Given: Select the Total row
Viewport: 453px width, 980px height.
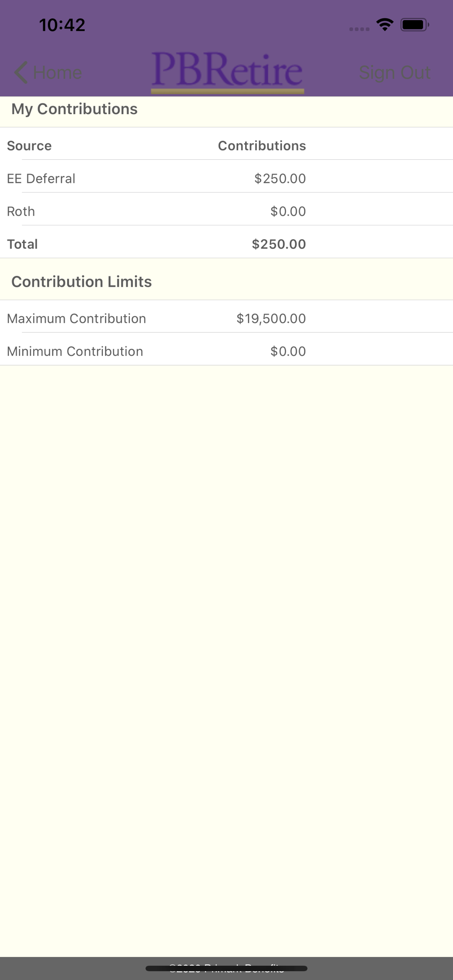Looking at the screenshot, I should pos(226,244).
